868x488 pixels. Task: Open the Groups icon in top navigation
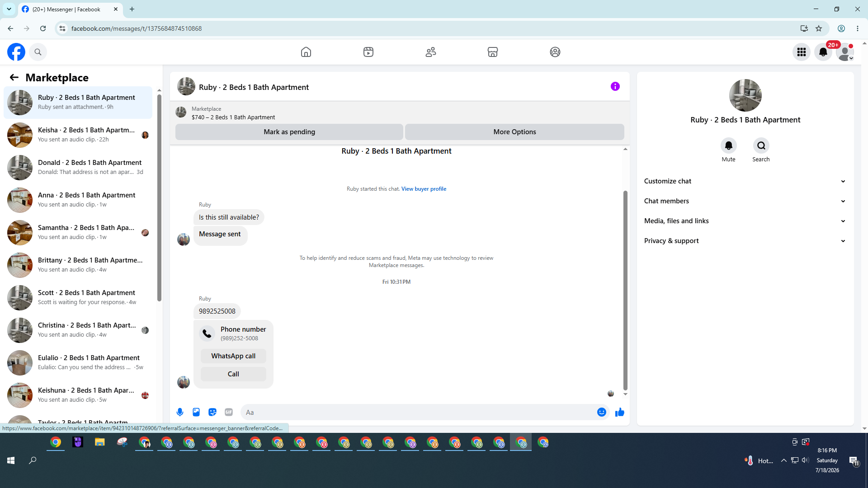555,52
